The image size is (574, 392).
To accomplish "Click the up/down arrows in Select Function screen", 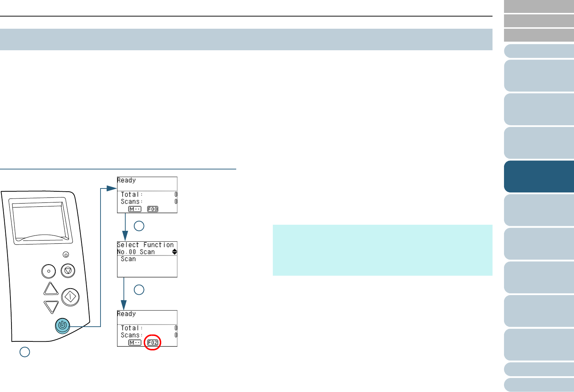I will 174,252.
